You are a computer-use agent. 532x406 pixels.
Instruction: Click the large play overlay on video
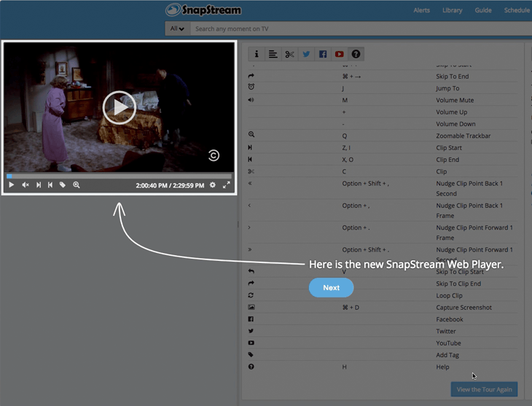tap(119, 108)
